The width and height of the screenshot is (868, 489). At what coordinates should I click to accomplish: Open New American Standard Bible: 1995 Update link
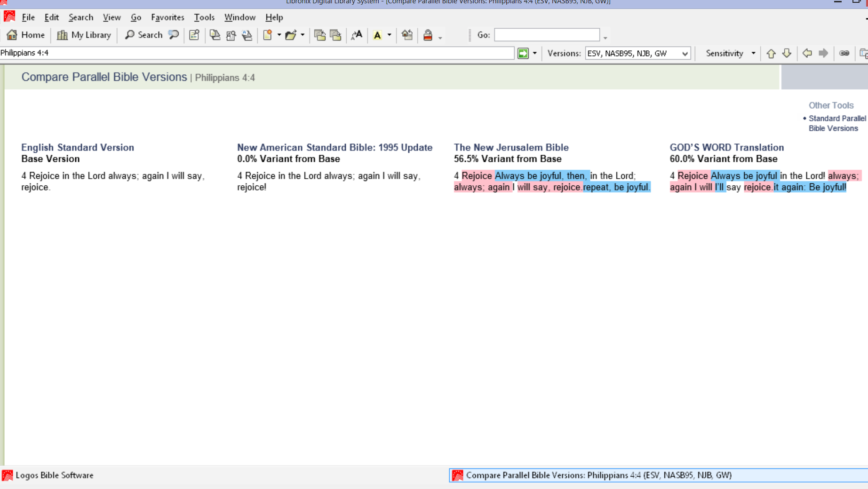(335, 148)
